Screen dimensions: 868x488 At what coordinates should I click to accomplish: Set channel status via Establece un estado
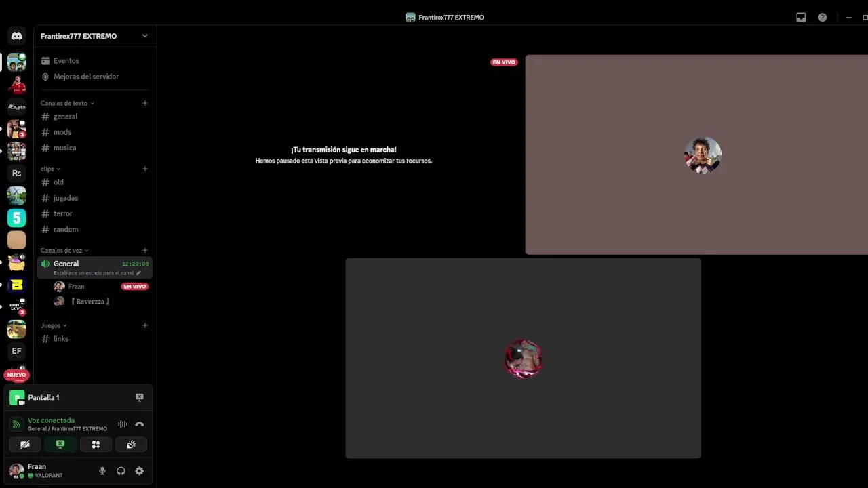click(x=97, y=273)
